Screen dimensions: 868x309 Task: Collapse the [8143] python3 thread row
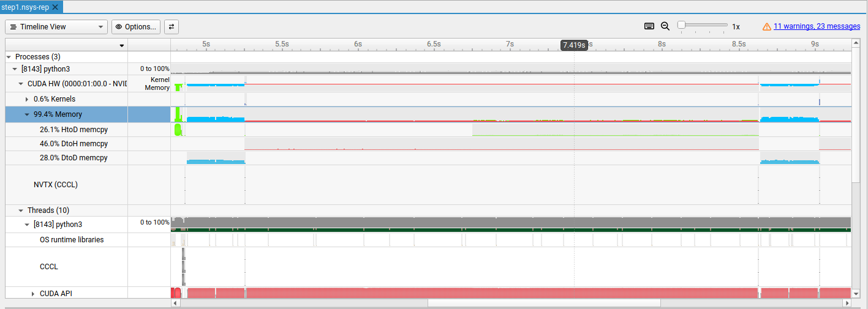click(x=27, y=225)
